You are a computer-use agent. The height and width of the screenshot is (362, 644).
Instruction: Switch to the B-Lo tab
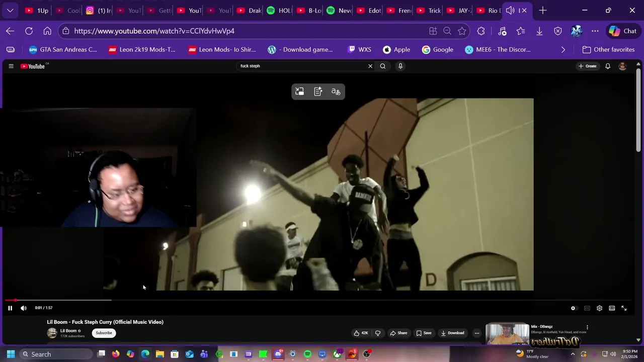tap(308, 11)
